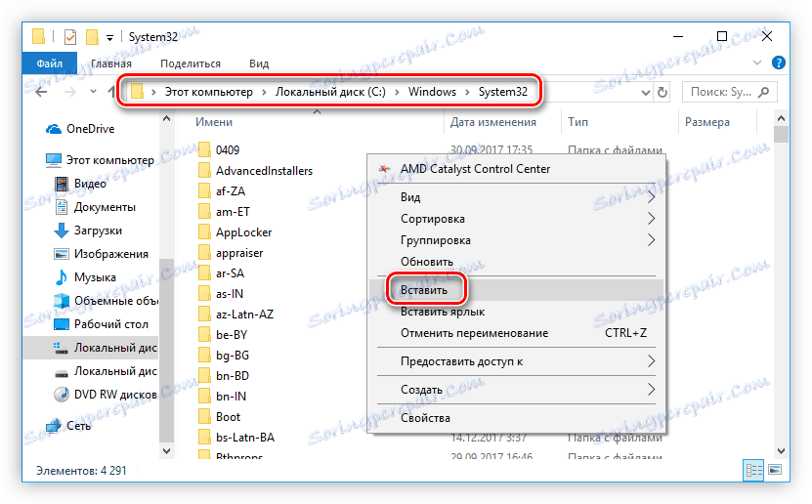Click Этот компьютер in the address bar
The image size is (812, 504).
[x=209, y=92]
